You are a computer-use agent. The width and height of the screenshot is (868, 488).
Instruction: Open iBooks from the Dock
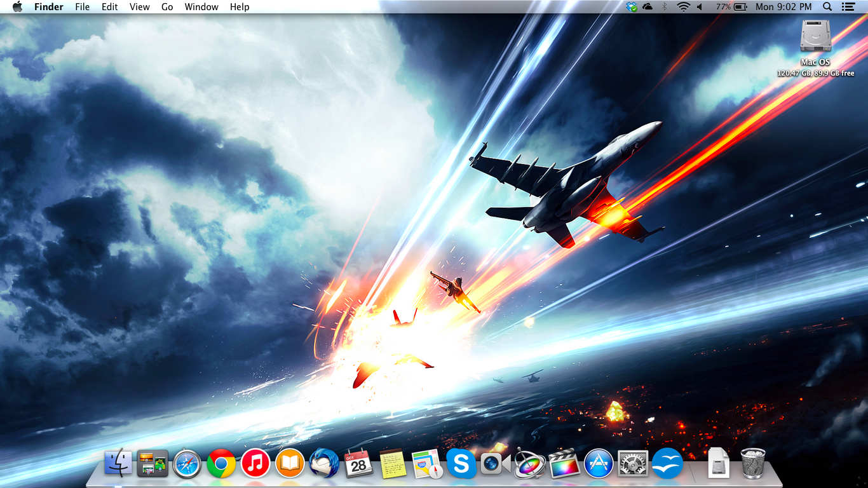click(x=290, y=464)
